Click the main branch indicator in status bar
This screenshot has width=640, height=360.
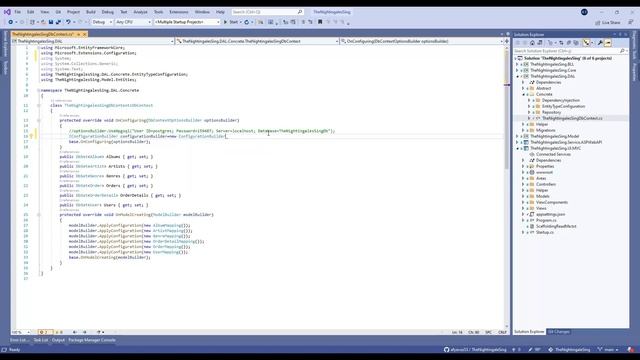pos(608,350)
